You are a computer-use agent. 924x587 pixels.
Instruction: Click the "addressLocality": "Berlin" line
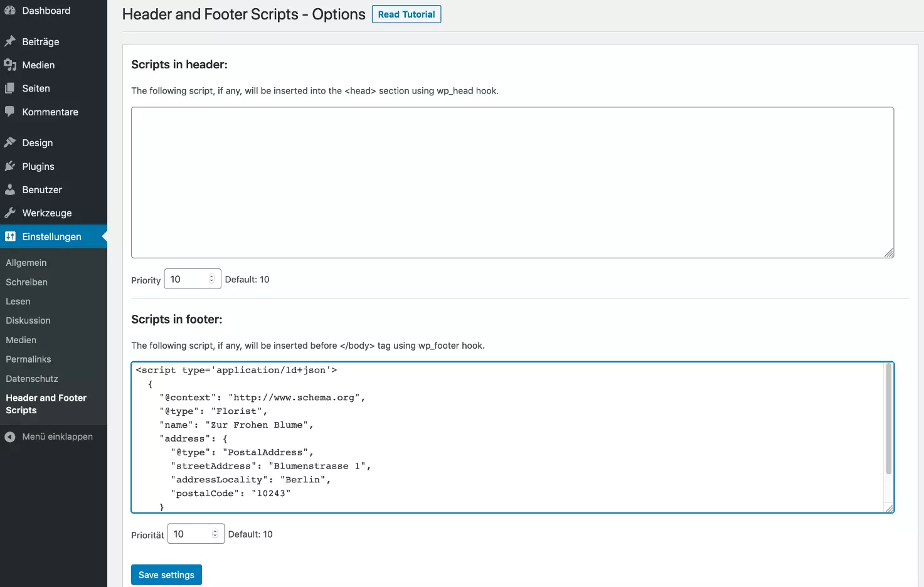(x=250, y=480)
